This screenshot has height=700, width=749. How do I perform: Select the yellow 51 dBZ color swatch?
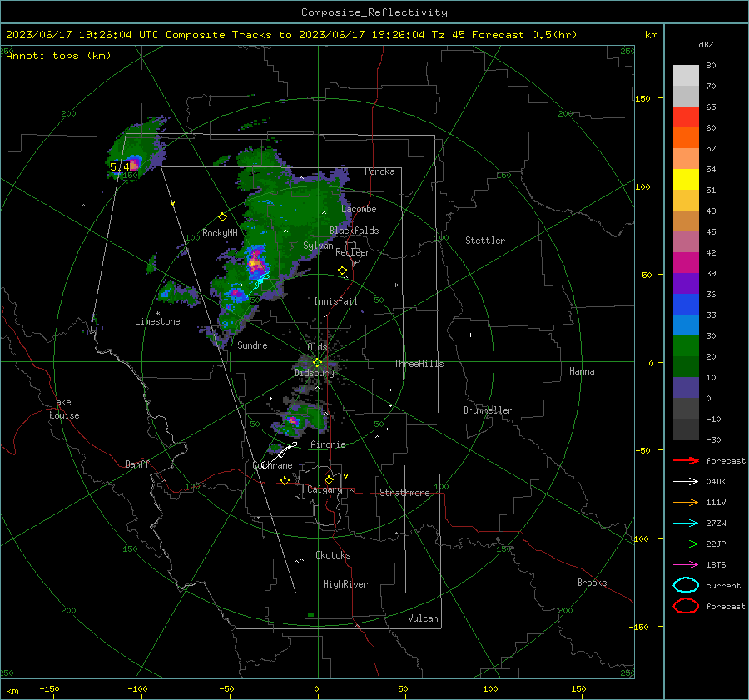(686, 179)
